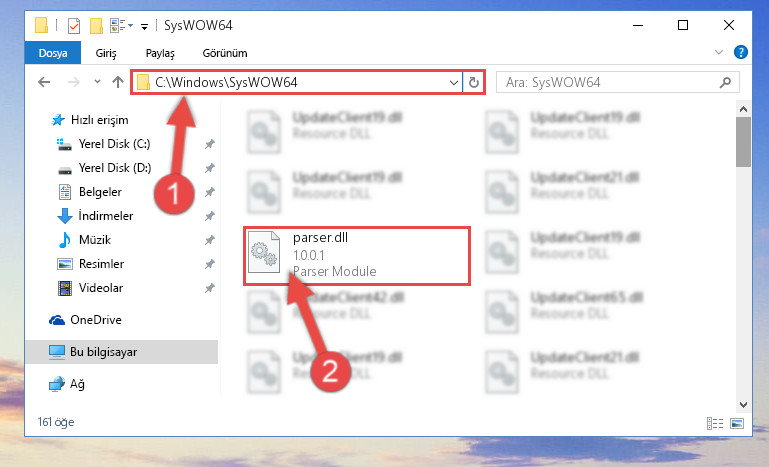Click the Properties checkmark icon in title bar
Image resolution: width=769 pixels, height=467 pixels.
[x=74, y=26]
